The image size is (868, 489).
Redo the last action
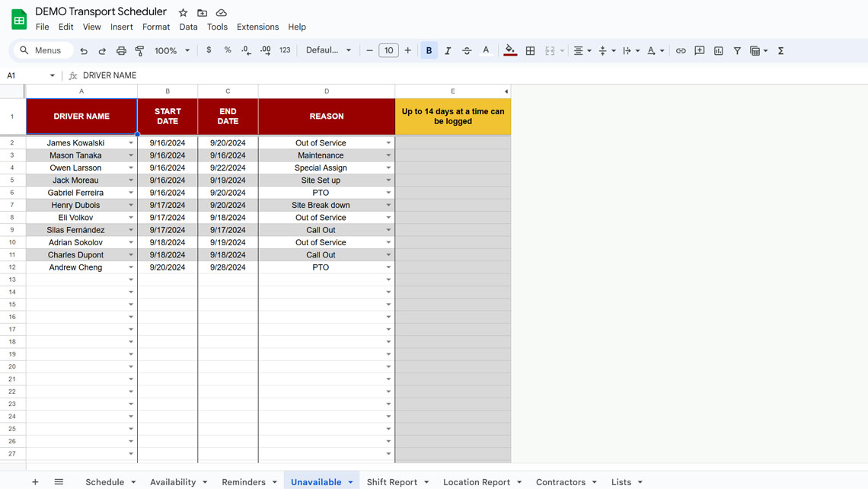tap(102, 51)
